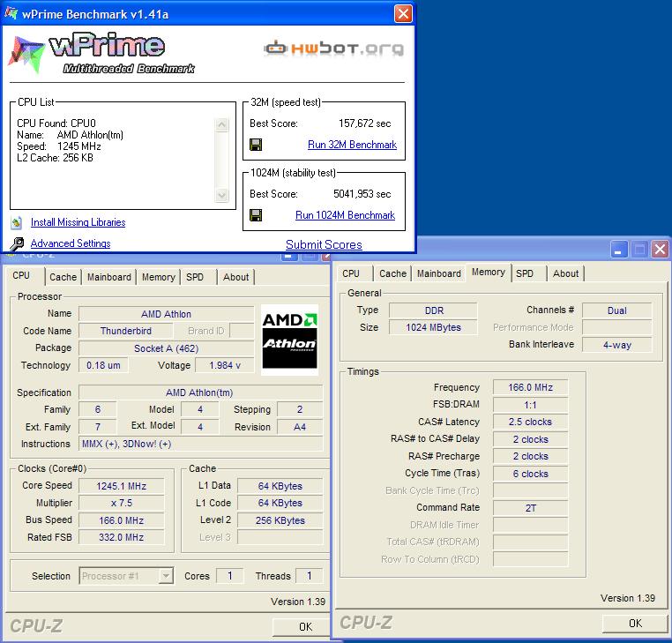Click the Specification field AMD Athlon(tm)
The height and width of the screenshot is (643, 672).
click(200, 393)
